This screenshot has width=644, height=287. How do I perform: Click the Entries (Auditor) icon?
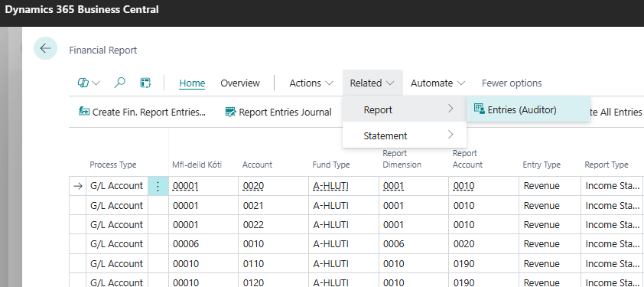(x=480, y=109)
